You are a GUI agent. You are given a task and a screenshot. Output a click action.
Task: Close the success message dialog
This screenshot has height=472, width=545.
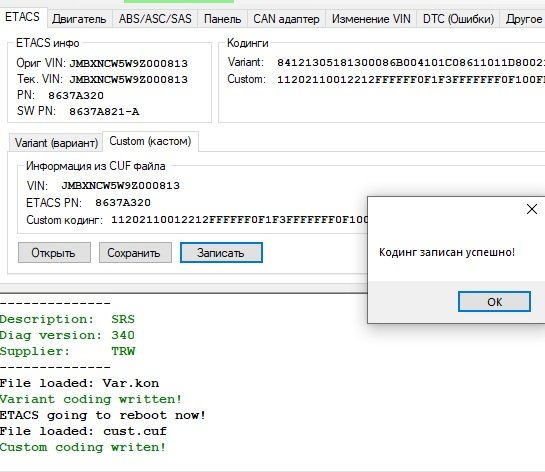click(532, 209)
